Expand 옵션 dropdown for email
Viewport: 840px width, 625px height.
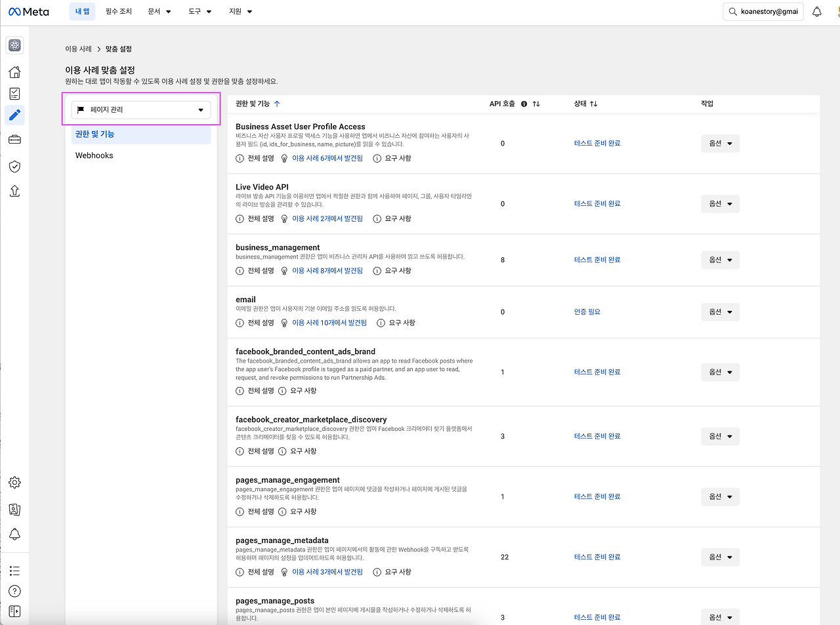pyautogui.click(x=720, y=312)
